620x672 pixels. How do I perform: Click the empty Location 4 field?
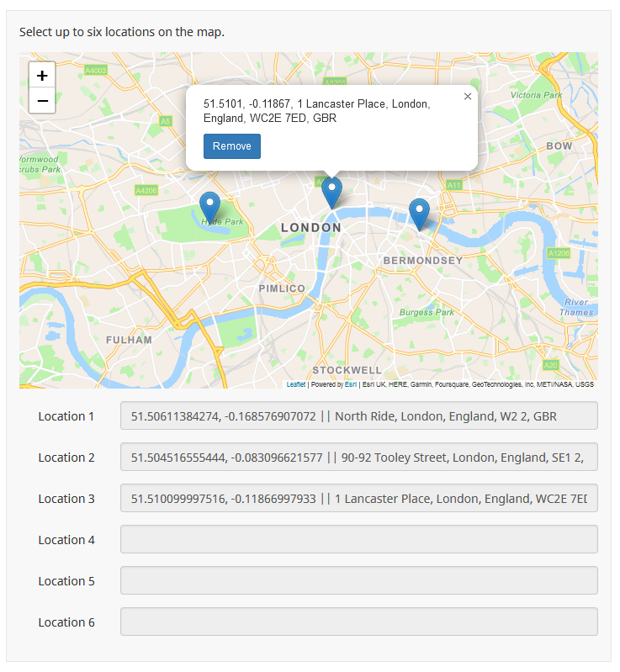(x=358, y=540)
